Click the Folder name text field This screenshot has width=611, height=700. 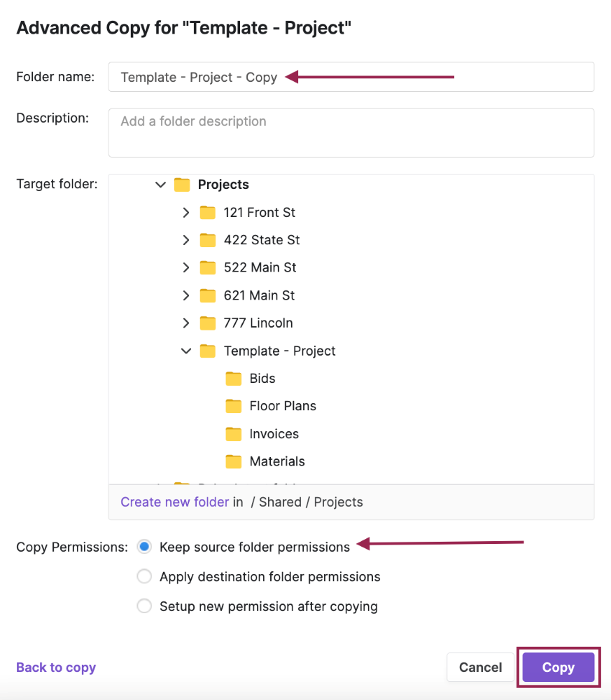pos(351,77)
